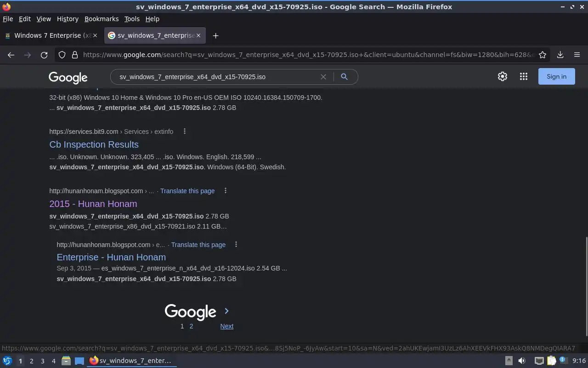This screenshot has width=588, height=368.
Task: Click the blue desktop taskbar icon
Action: [79, 361]
